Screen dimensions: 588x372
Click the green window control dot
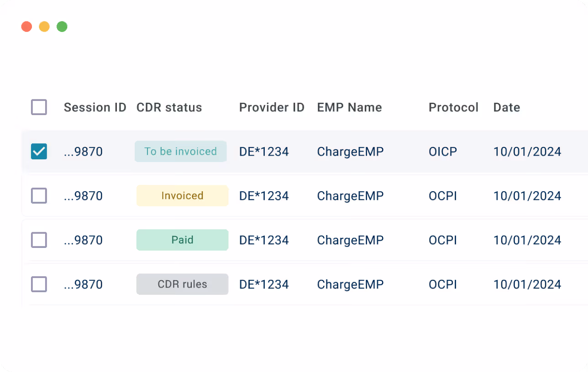(62, 26)
